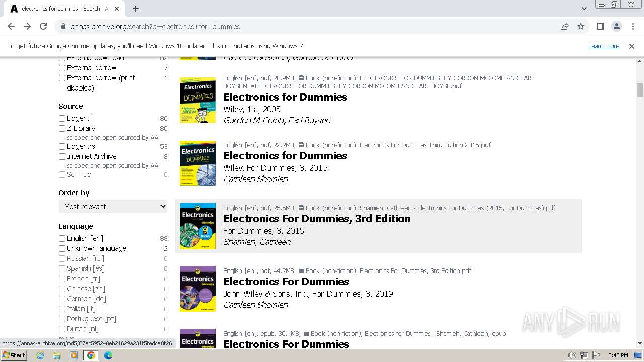Click Wiley, 1st, 2005 publisher line
Image resolution: width=644 pixels, height=362 pixels.
[x=252, y=109]
